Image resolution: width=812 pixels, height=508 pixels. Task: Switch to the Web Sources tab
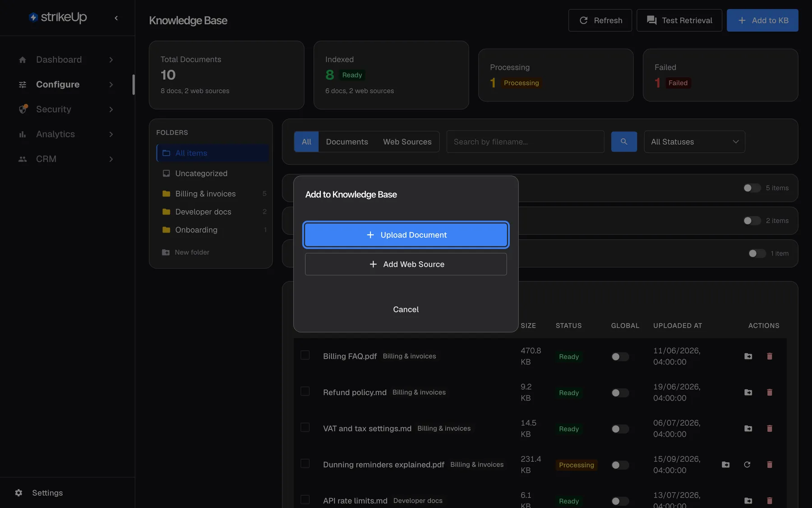coord(407,142)
